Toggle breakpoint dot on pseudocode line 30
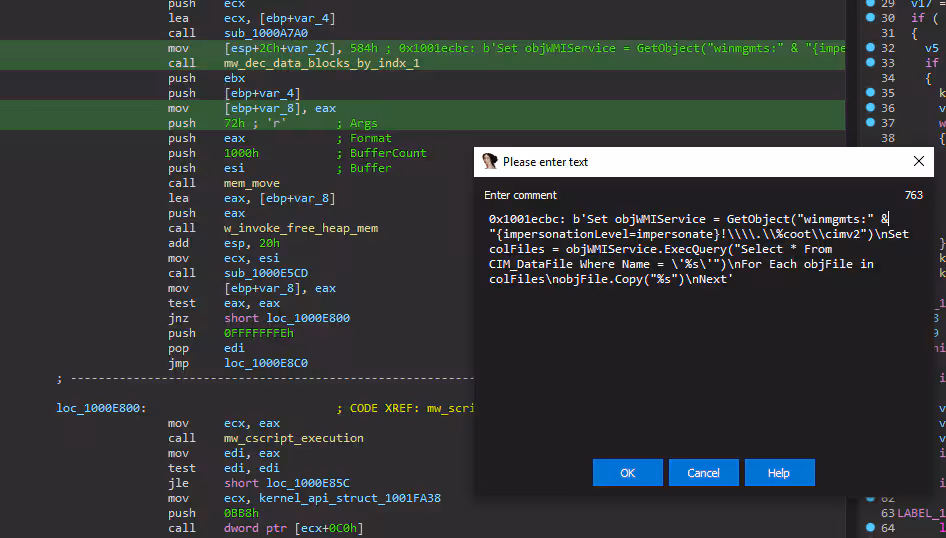The image size is (946, 538). [x=870, y=18]
